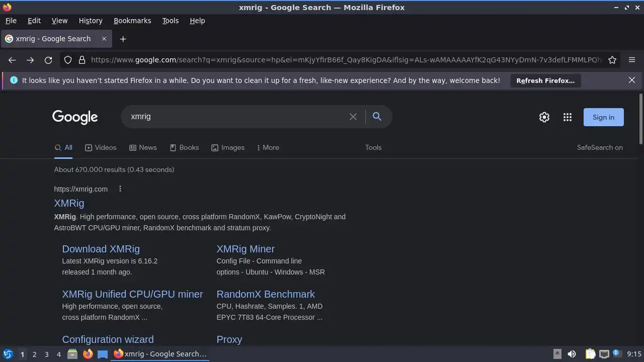Open the Tools menu in the menu bar
The image size is (644, 362).
[170, 21]
